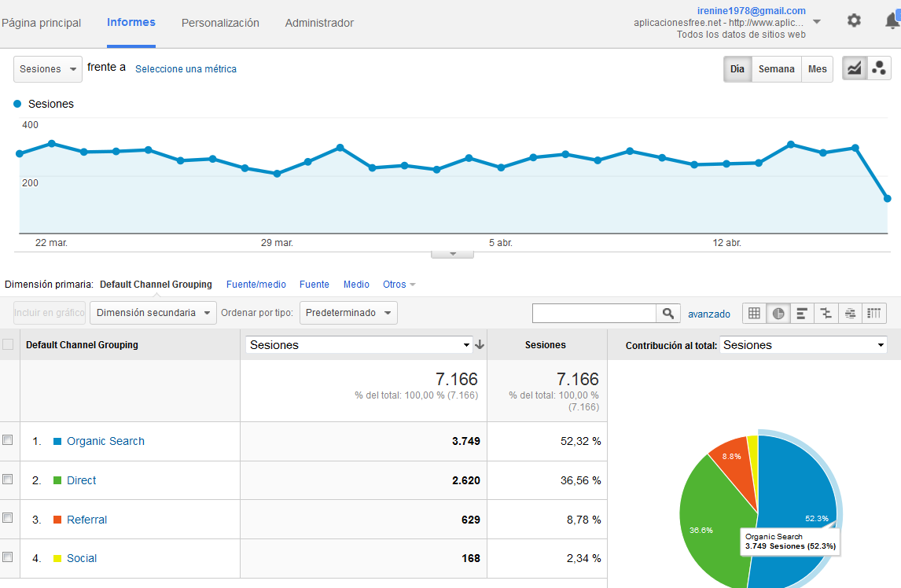The width and height of the screenshot is (901, 588).
Task: Open the Dimensión secundaria dropdown
Action: [153, 313]
